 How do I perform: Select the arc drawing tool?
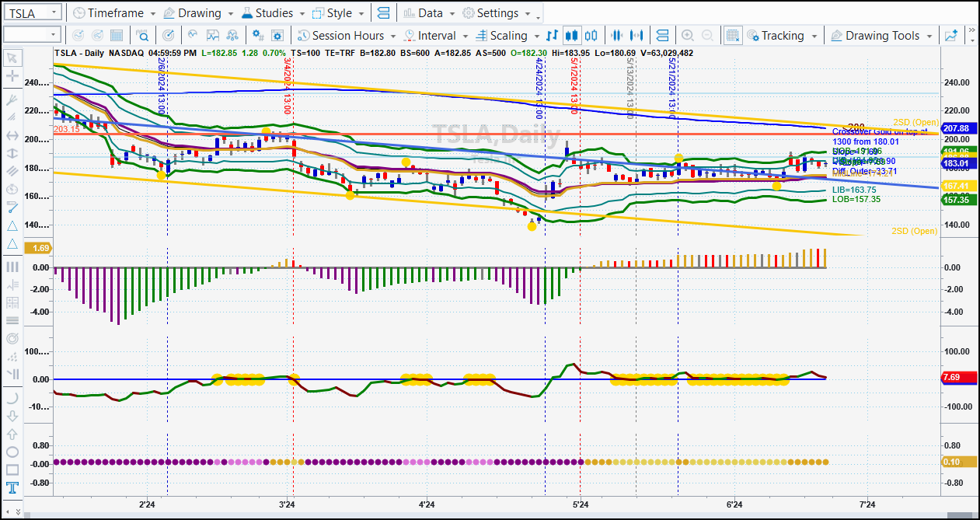click(12, 398)
